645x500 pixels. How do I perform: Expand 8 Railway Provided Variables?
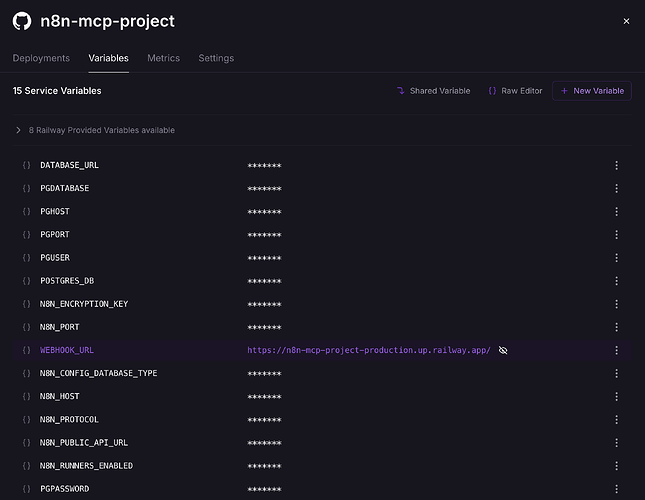tap(94, 130)
